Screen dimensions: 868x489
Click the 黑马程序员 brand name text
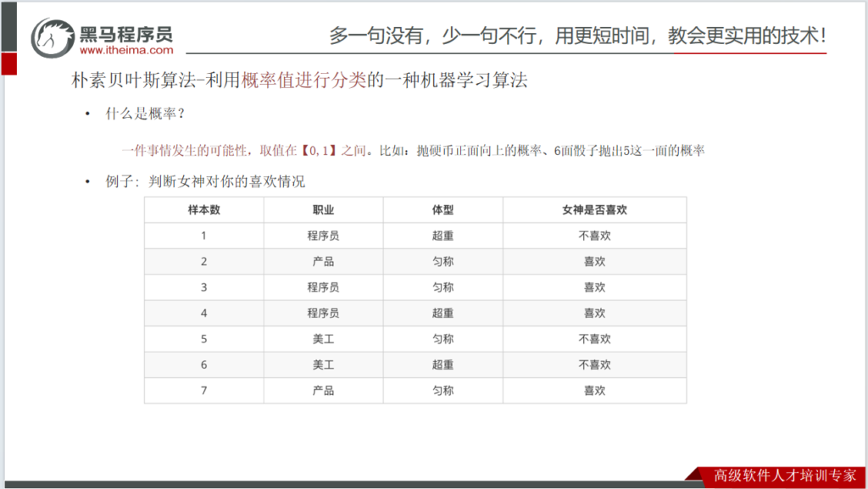[125, 33]
